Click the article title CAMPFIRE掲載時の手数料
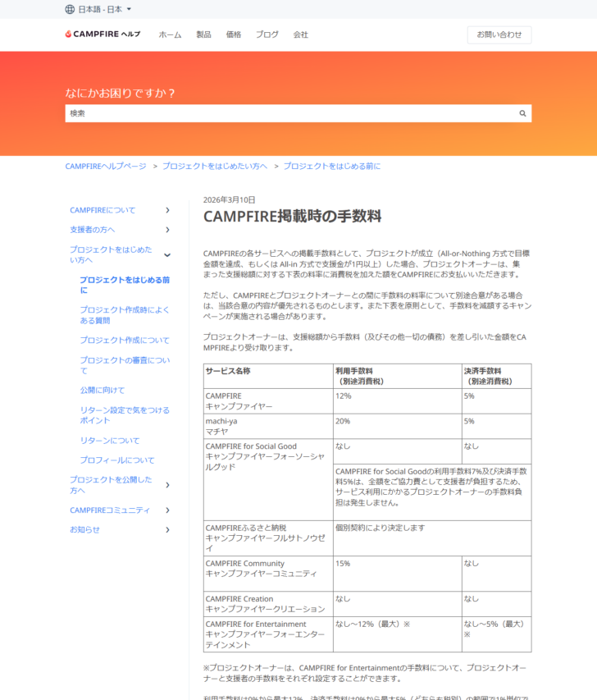Viewport: 597px width, 700px height. pos(292,217)
